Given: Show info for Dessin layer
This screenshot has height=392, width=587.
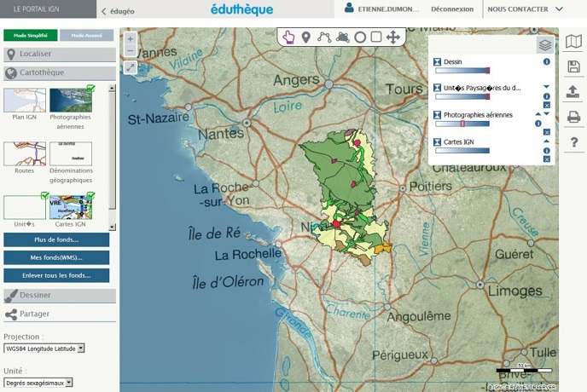Looking at the screenshot, I should pyautogui.click(x=547, y=61).
